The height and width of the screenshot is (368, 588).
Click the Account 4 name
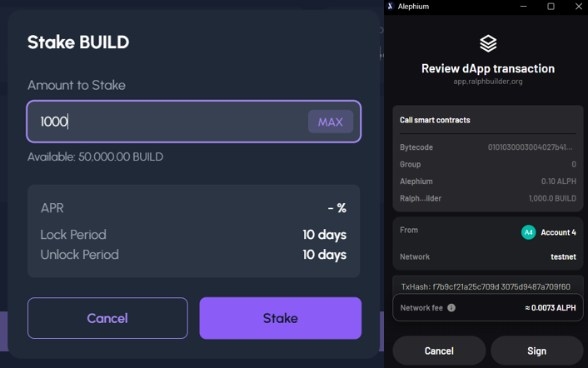click(559, 232)
